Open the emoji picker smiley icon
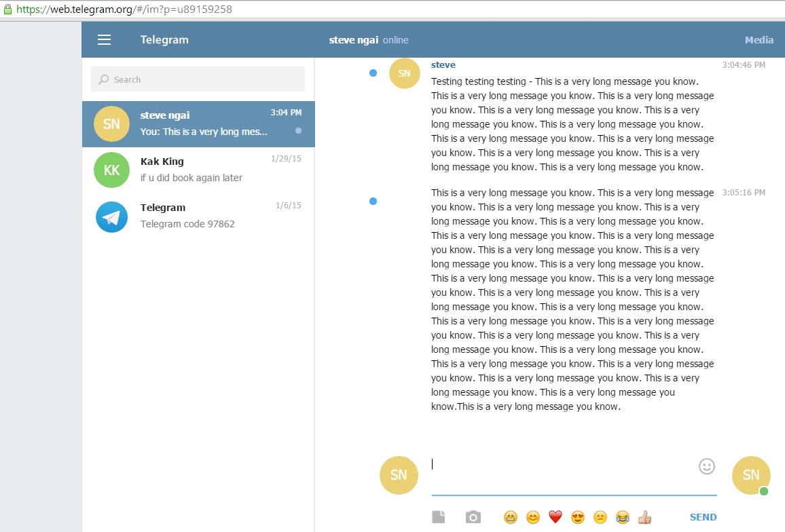The image size is (785, 532). [706, 466]
